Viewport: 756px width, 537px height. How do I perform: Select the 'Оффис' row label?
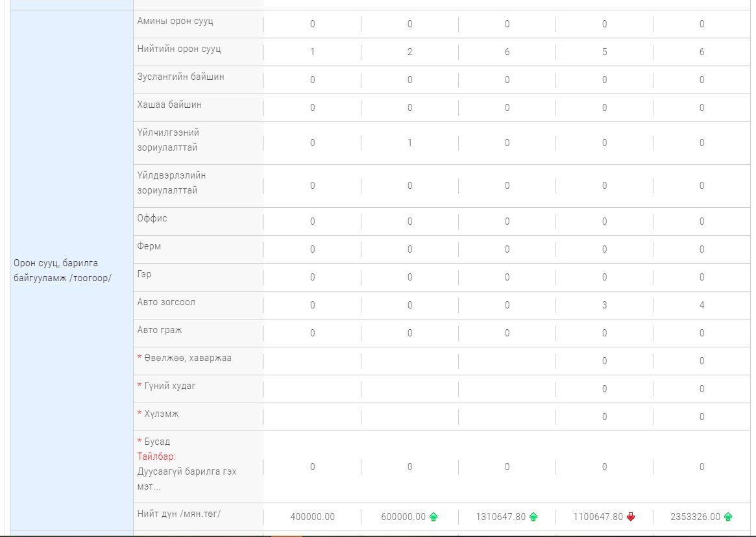click(x=152, y=218)
